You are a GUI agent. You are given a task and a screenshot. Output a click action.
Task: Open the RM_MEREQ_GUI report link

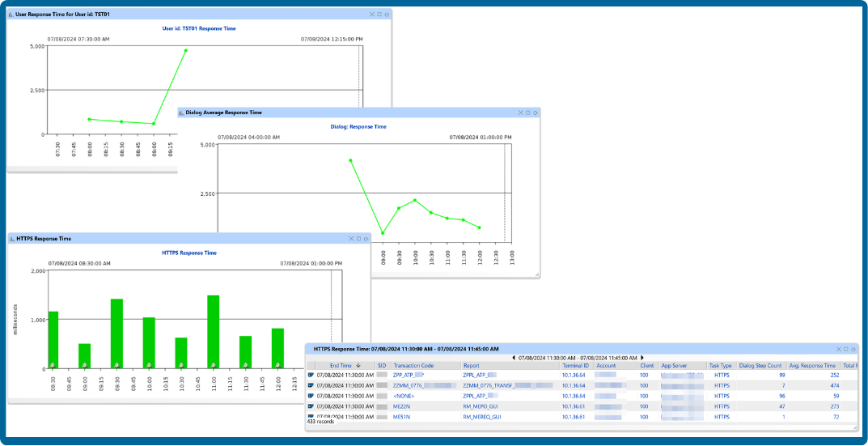(x=483, y=417)
